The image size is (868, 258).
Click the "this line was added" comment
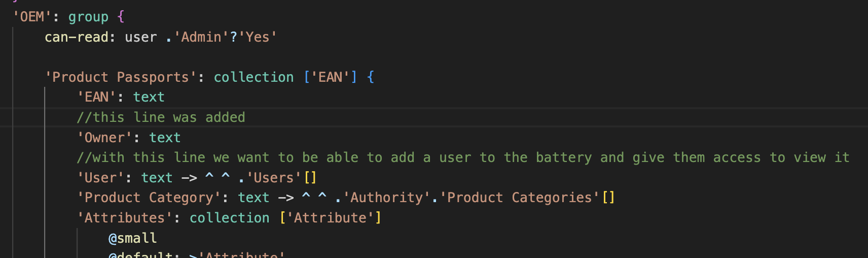click(161, 117)
